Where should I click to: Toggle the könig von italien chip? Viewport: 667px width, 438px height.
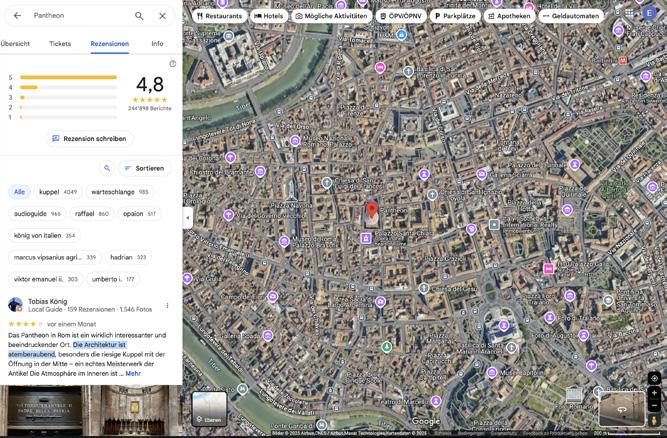click(44, 236)
